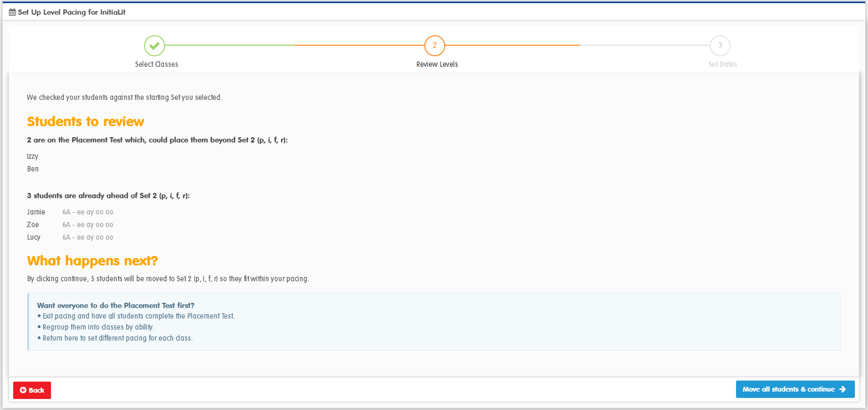
Task: Select student Izzy in the review list
Action: click(x=33, y=157)
